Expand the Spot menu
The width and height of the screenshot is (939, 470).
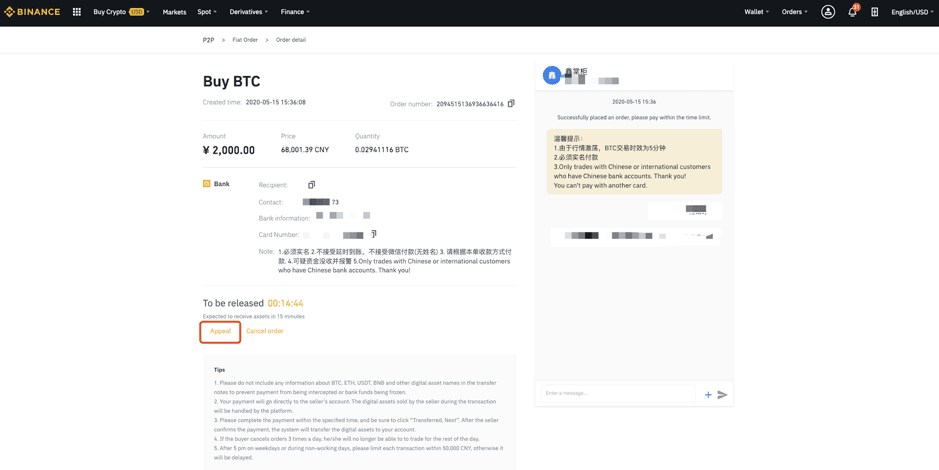207,12
